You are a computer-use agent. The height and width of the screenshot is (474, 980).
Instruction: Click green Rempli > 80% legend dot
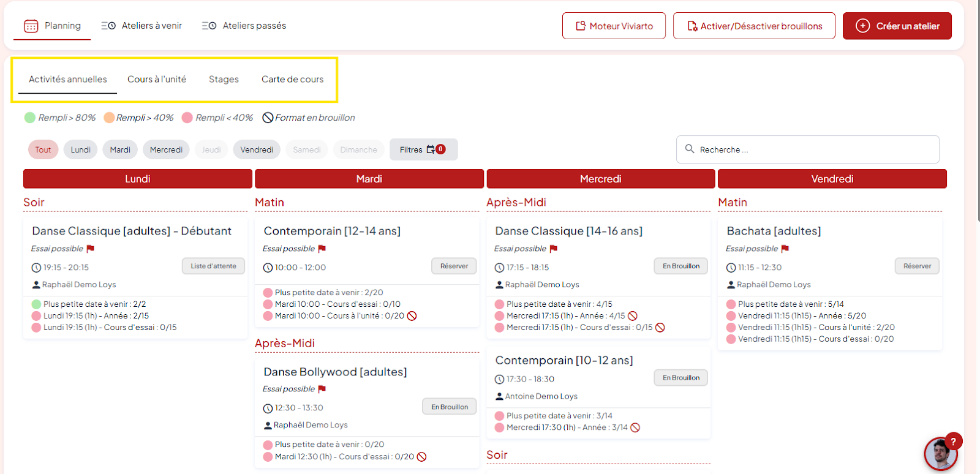tap(30, 118)
